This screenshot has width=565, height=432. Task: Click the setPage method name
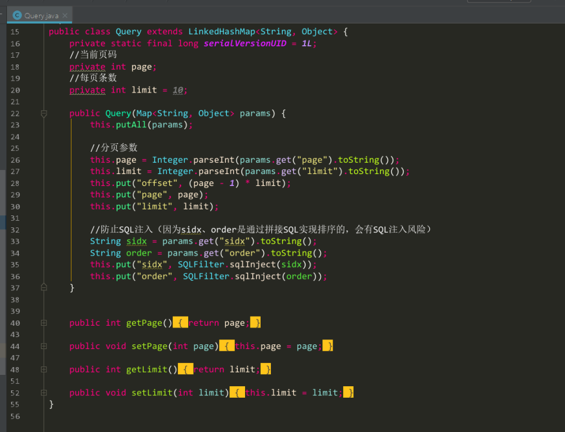click(x=150, y=346)
